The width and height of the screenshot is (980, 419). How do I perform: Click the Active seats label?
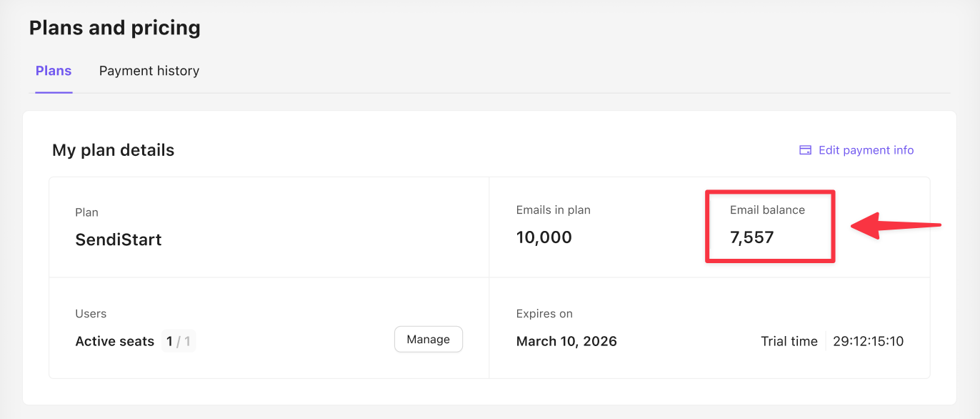tap(114, 341)
